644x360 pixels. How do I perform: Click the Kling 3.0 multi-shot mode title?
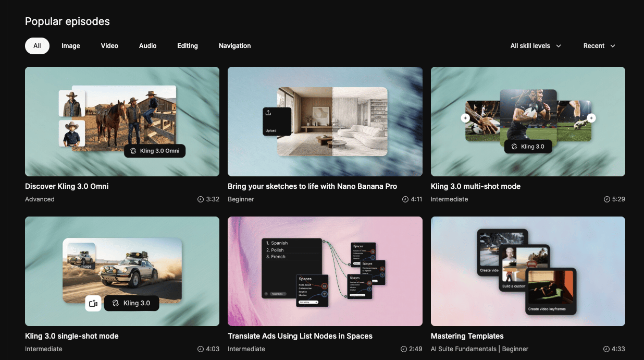[476, 186]
